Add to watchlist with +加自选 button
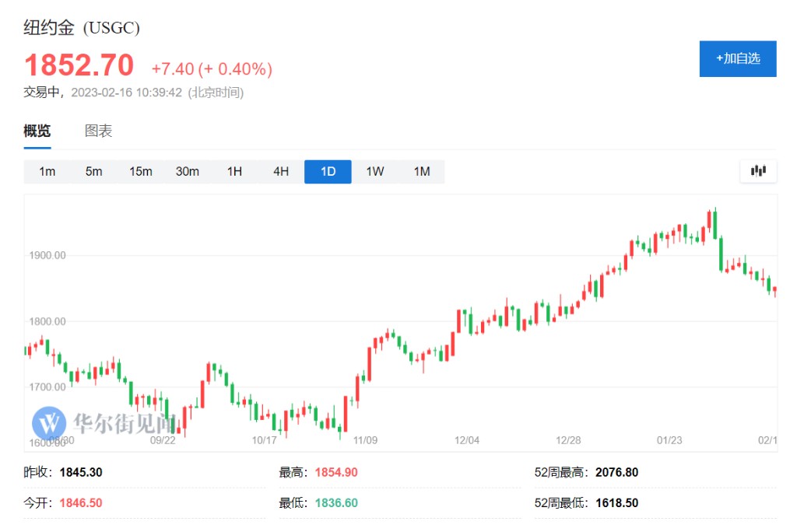 (x=738, y=58)
